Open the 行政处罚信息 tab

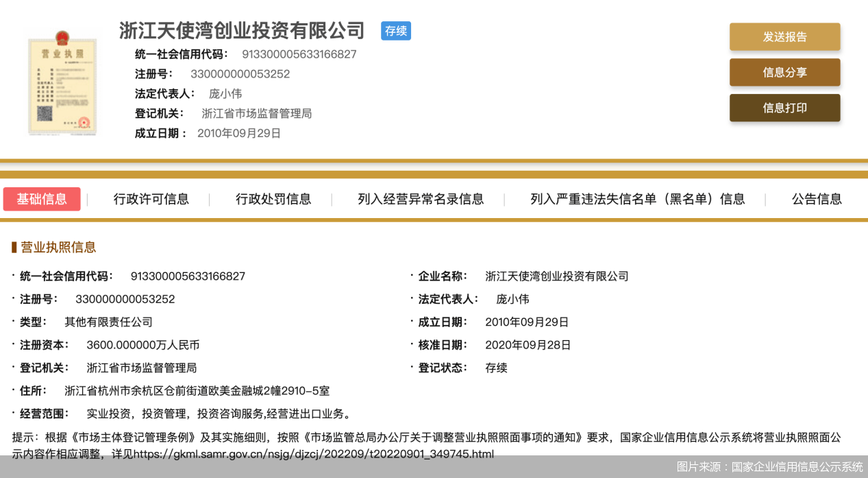[x=273, y=199]
